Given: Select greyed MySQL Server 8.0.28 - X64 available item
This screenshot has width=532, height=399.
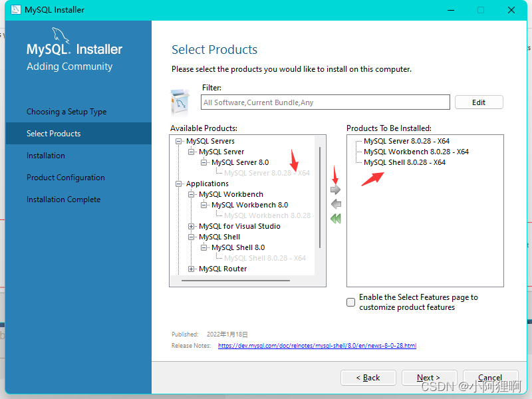Looking at the screenshot, I should point(267,173).
